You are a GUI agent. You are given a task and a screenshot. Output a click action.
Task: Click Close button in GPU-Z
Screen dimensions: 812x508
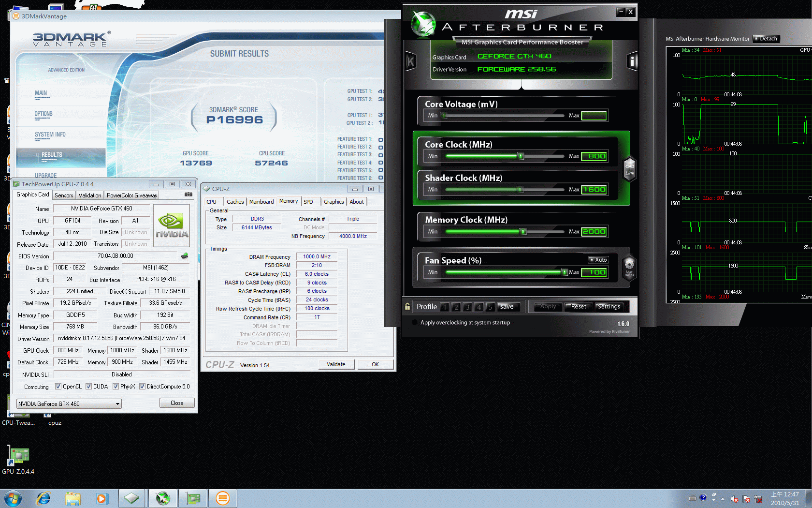point(177,403)
